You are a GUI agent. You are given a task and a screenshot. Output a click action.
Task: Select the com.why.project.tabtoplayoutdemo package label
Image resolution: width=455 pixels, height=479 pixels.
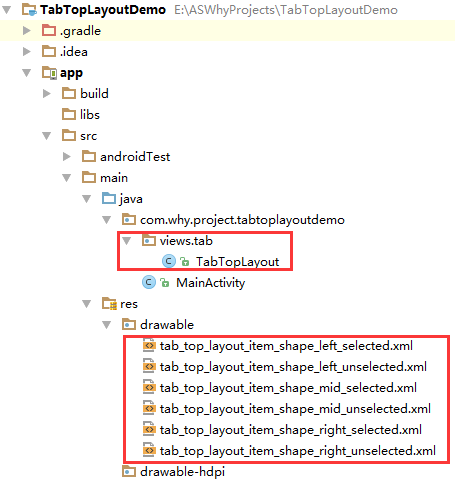pos(242,220)
